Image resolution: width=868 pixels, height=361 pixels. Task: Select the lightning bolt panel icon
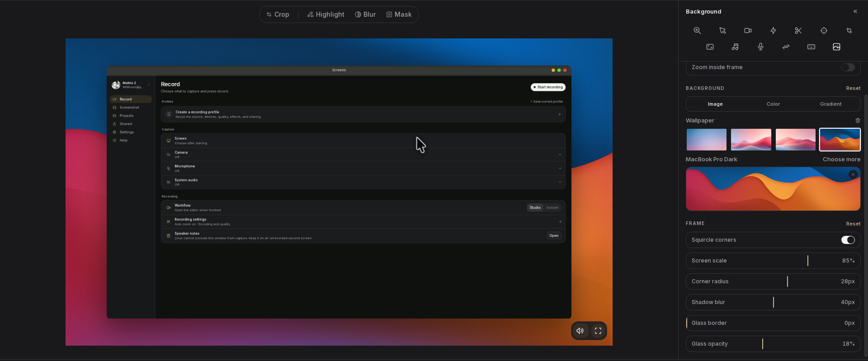click(x=773, y=31)
